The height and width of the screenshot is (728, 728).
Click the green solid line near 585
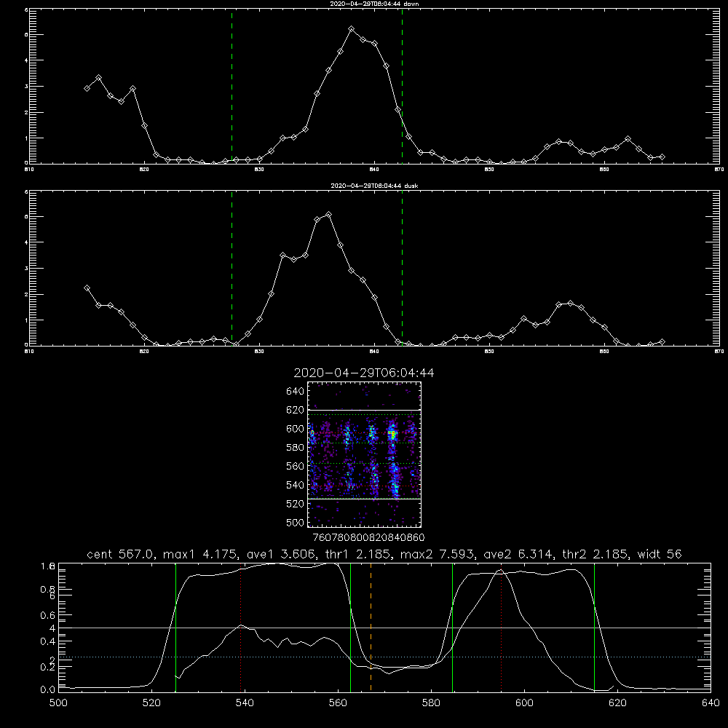coord(452,628)
